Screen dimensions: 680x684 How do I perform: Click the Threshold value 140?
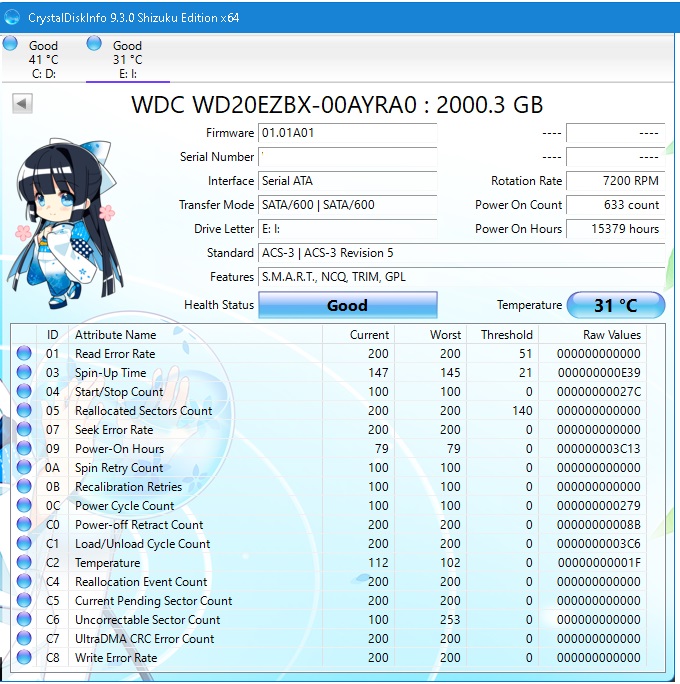point(522,410)
